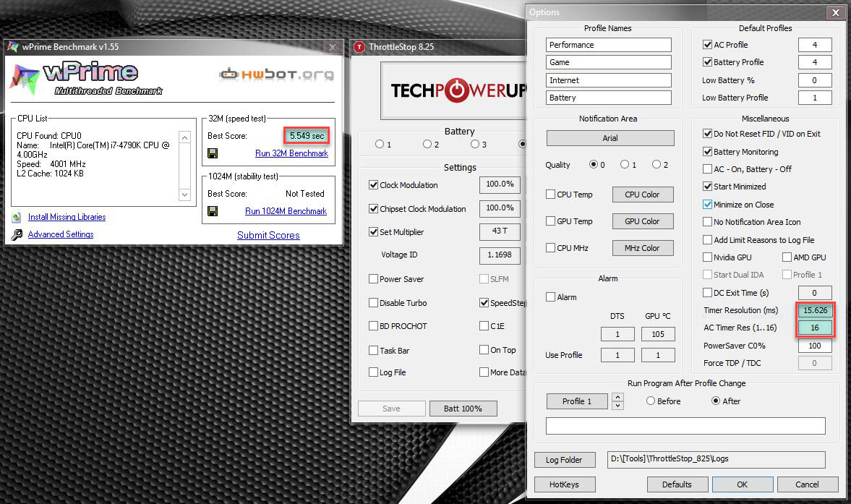Click the Install Missing Libraries icon
Viewport: 851px width, 504px height.
(x=17, y=217)
